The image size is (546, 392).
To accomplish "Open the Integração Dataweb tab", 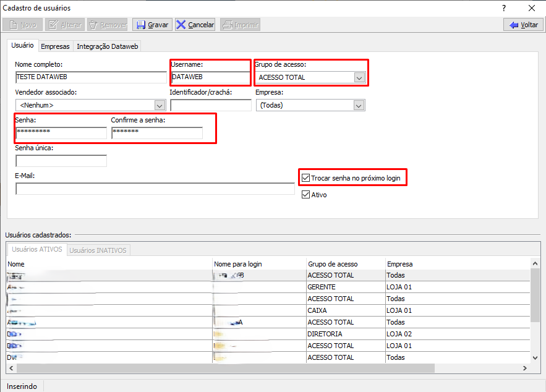I will 107,46.
